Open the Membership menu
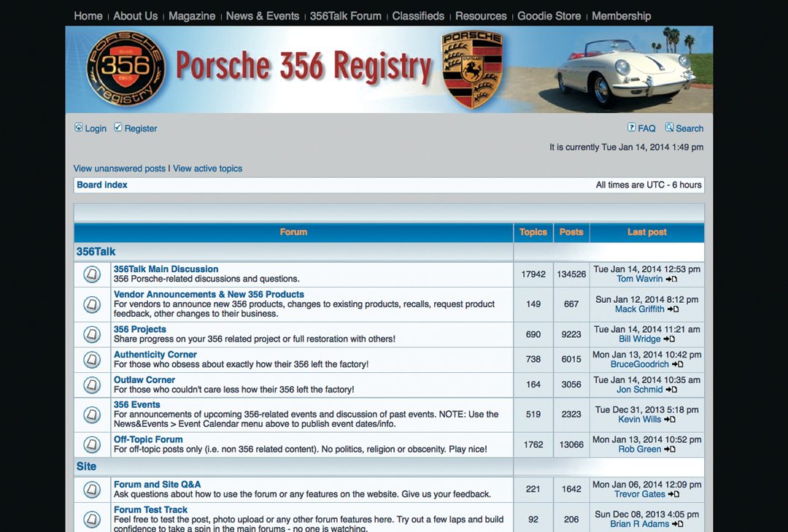Viewport: 788px width, 532px height. 621,16
